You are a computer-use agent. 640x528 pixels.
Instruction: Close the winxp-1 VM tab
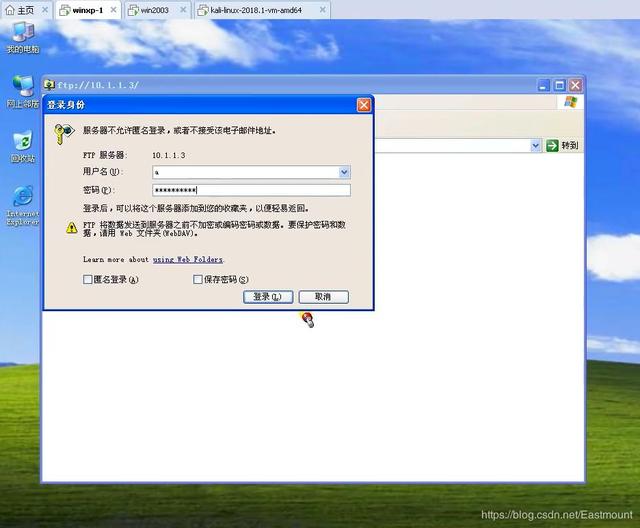pyautogui.click(x=113, y=10)
